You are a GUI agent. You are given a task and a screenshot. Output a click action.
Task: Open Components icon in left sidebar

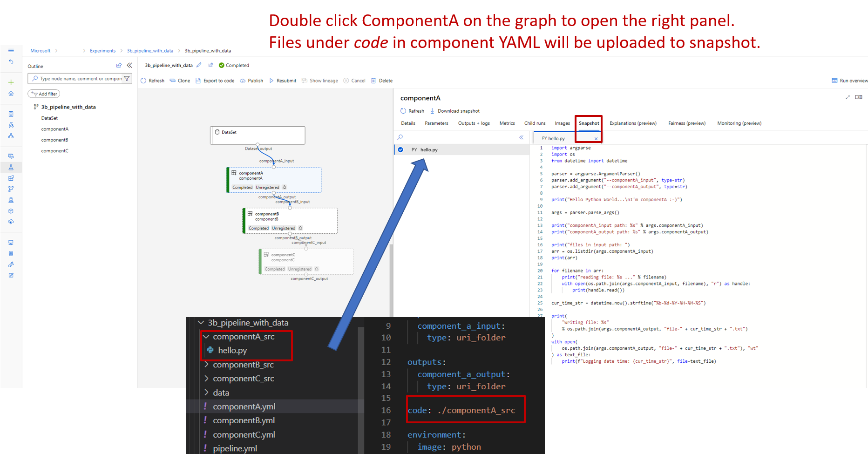tap(11, 178)
